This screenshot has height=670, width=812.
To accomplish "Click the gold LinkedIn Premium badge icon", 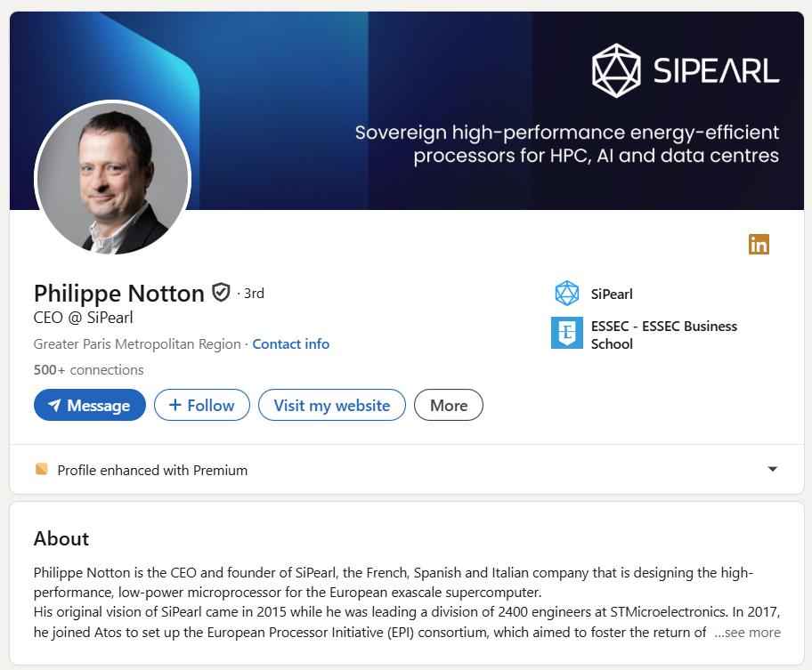I will click(x=759, y=244).
